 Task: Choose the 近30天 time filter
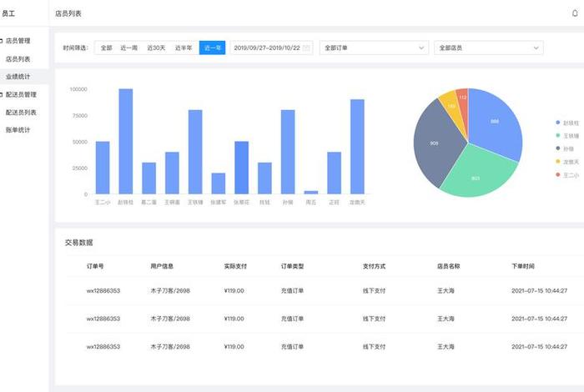156,48
